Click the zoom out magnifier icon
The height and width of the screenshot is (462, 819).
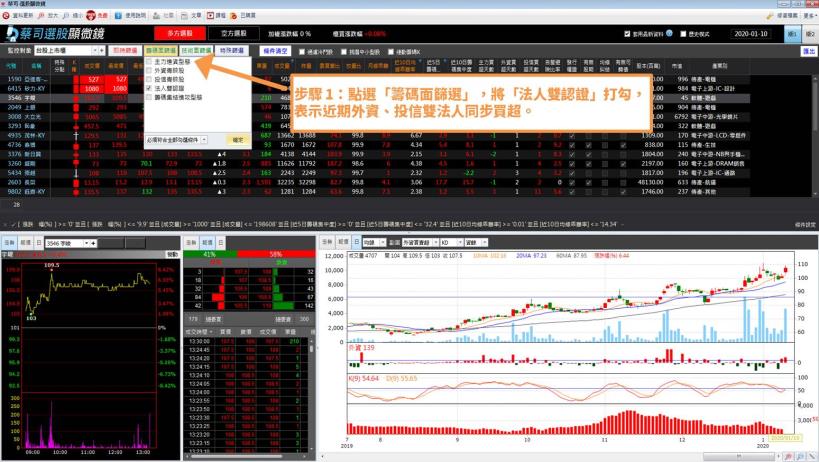[66, 16]
